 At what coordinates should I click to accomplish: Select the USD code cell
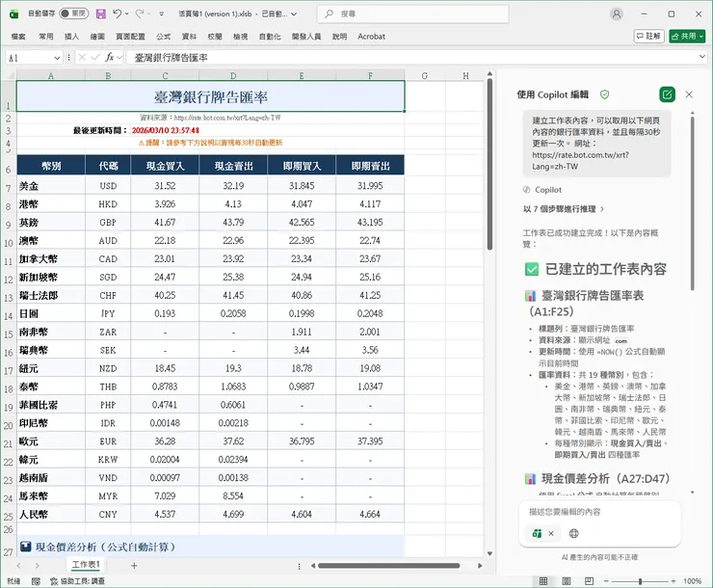click(x=108, y=185)
